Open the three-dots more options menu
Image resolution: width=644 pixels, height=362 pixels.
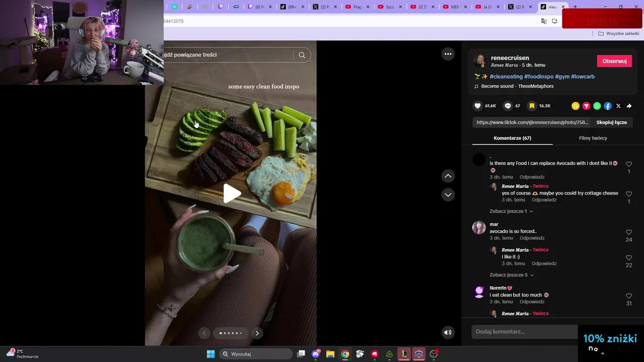(x=448, y=54)
